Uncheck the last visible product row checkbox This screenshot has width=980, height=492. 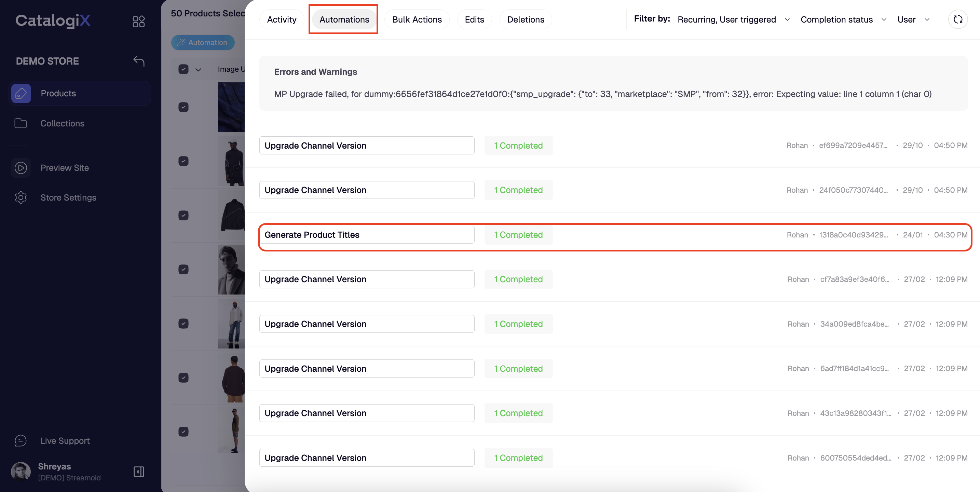[x=183, y=432]
